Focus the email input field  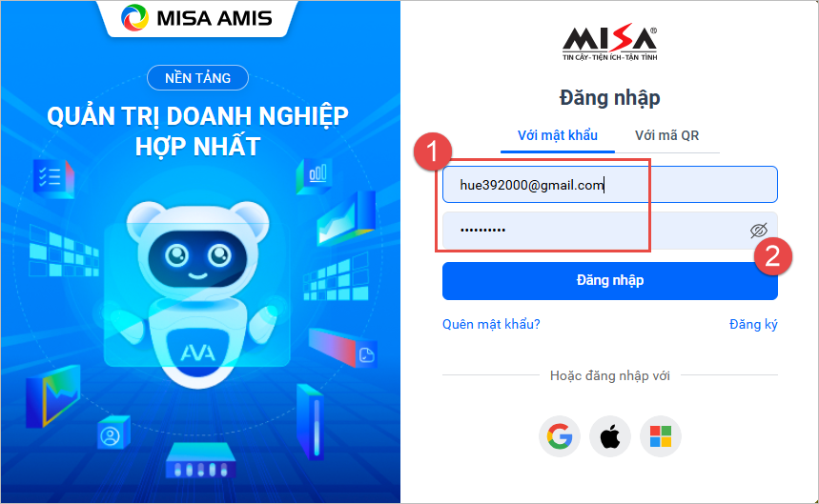pyautogui.click(x=609, y=185)
